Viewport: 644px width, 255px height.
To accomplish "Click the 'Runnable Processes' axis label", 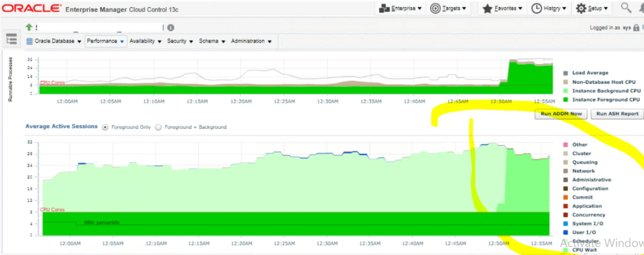I will click(x=10, y=79).
